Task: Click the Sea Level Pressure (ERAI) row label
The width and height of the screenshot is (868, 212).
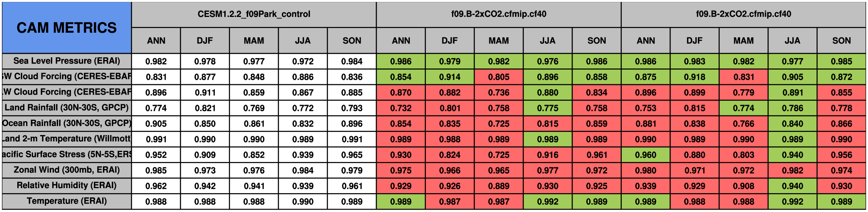Action: pos(66,61)
